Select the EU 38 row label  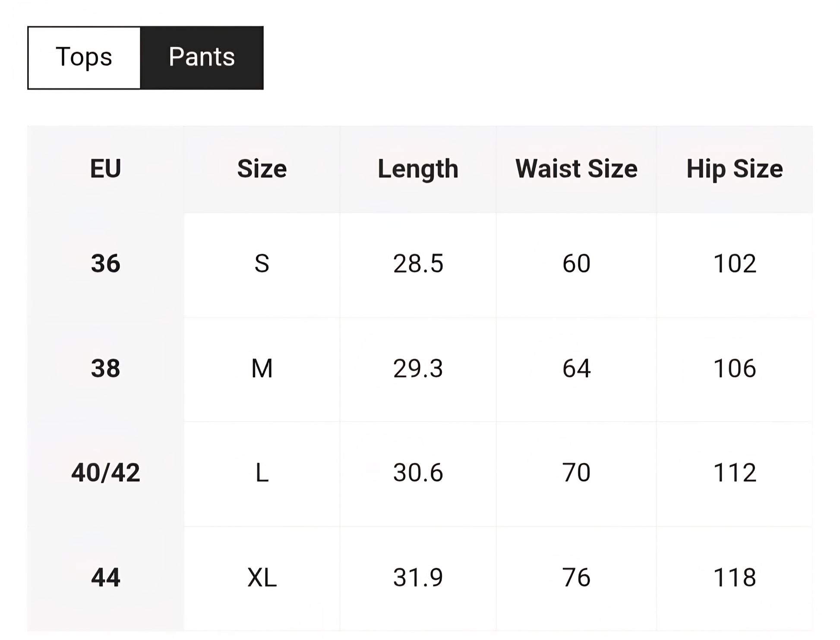point(106,369)
